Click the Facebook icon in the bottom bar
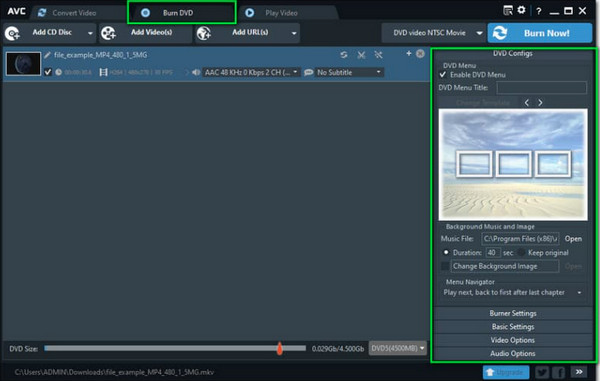The image size is (600, 381). pyautogui.click(x=559, y=372)
